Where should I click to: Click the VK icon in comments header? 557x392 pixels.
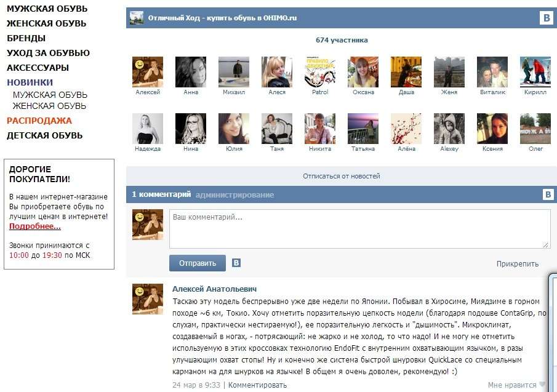coord(548,194)
